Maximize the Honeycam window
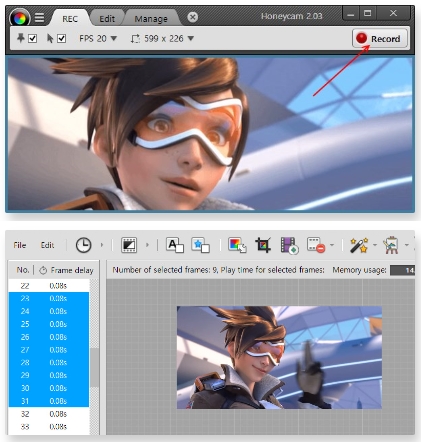Screen dimensions: 421x442 coord(367,14)
